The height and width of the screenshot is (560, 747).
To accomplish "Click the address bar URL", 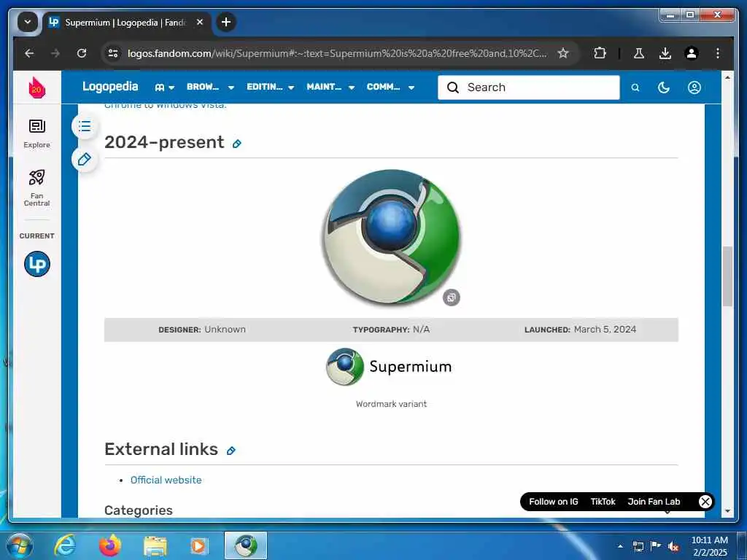I will tap(337, 53).
